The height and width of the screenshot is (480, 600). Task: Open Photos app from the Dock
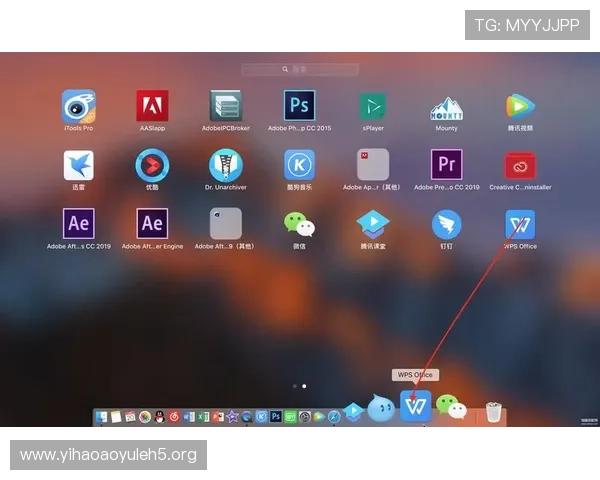(145, 416)
